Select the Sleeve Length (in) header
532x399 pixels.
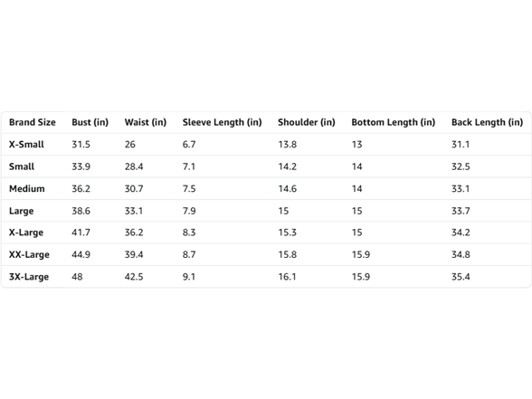pyautogui.click(x=222, y=122)
